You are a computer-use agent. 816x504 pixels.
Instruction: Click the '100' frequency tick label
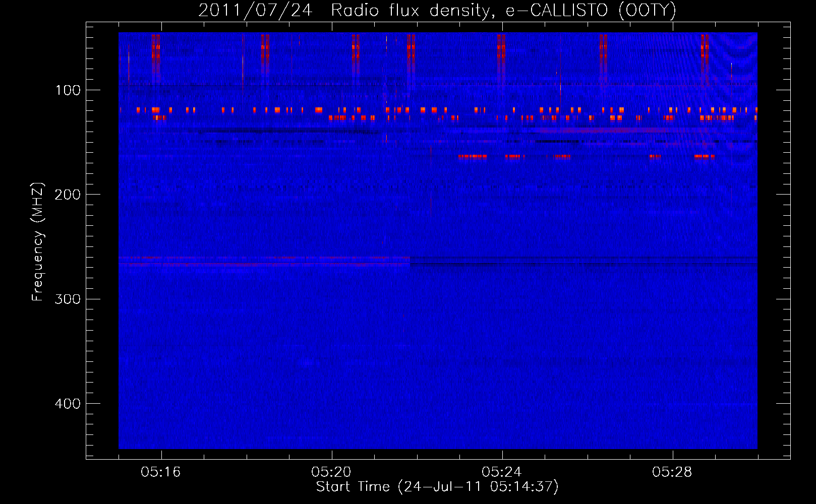click(68, 90)
